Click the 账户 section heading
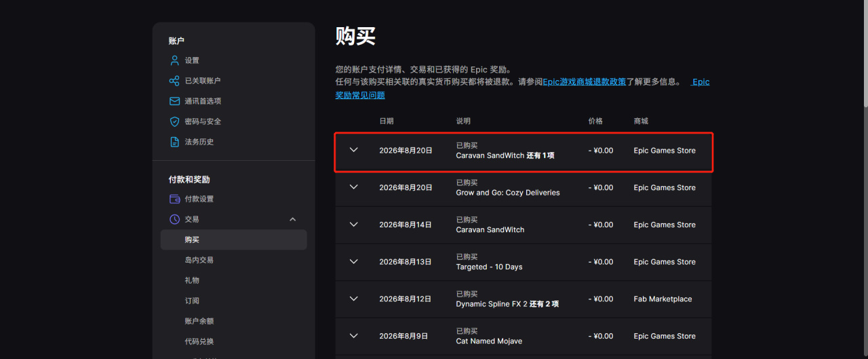Image resolution: width=868 pixels, height=359 pixels. [176, 41]
